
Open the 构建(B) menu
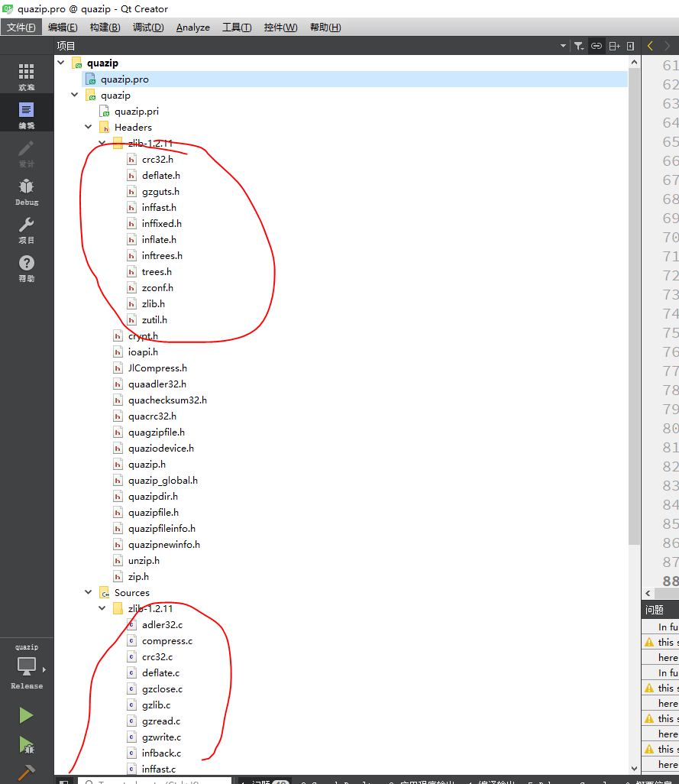(105, 27)
